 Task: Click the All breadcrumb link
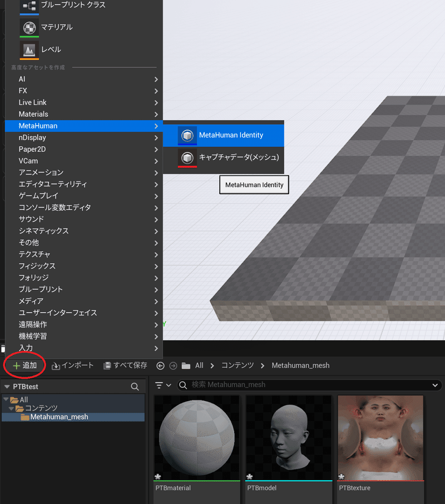(x=199, y=365)
